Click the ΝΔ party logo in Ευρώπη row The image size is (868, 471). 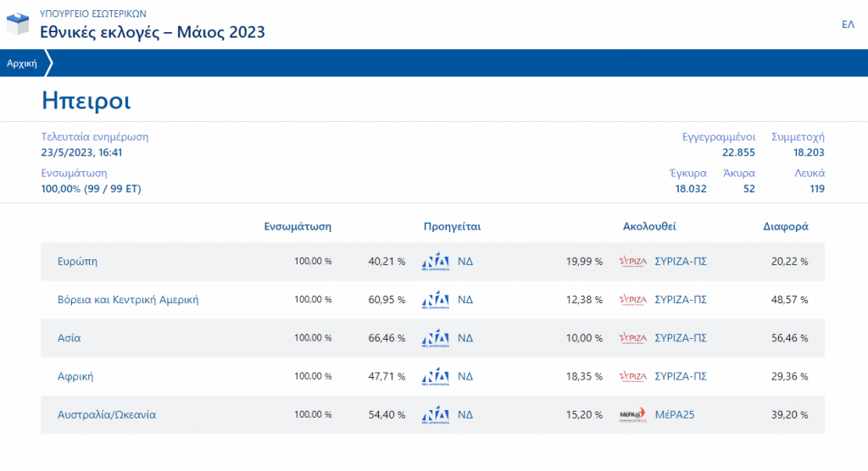click(436, 262)
